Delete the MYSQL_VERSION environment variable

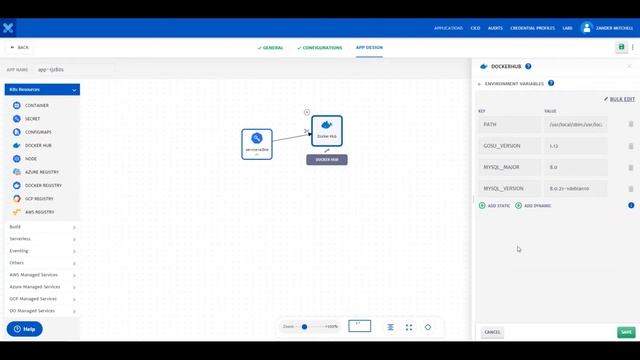(x=631, y=189)
